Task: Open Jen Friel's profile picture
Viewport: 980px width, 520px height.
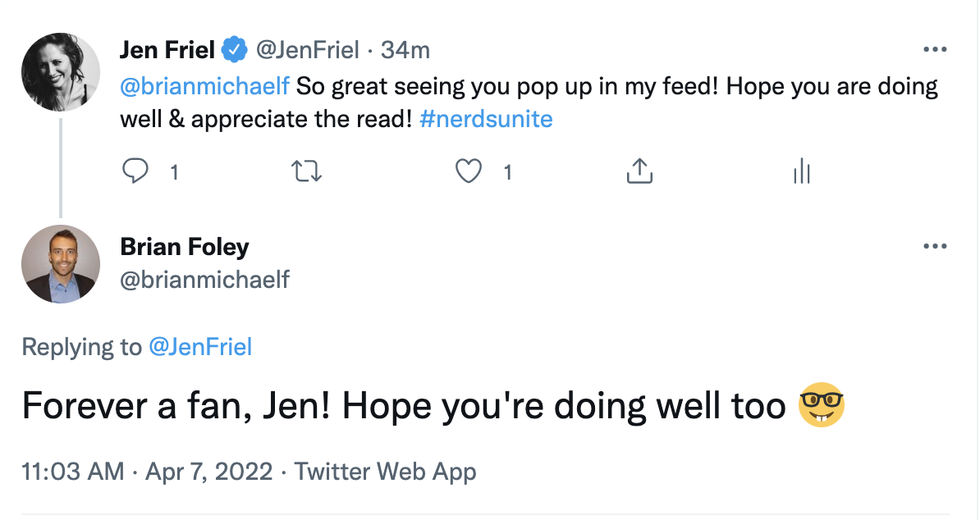Action: click(61, 72)
